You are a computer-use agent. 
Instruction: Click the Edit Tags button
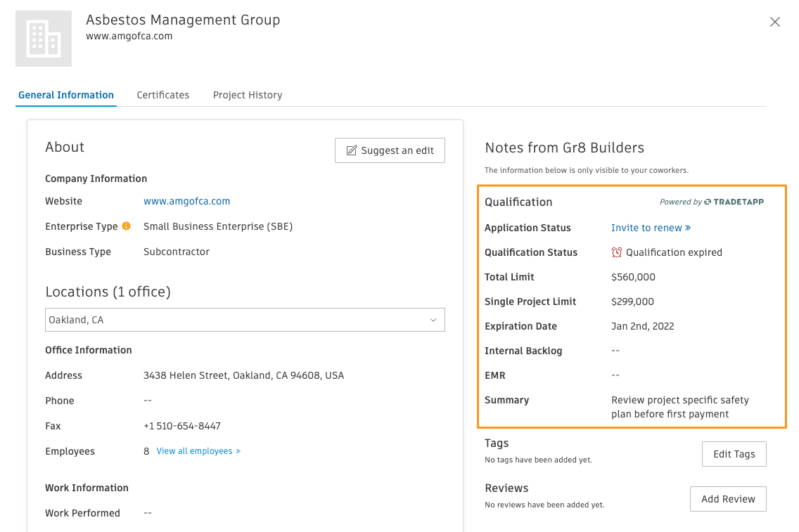coord(734,454)
